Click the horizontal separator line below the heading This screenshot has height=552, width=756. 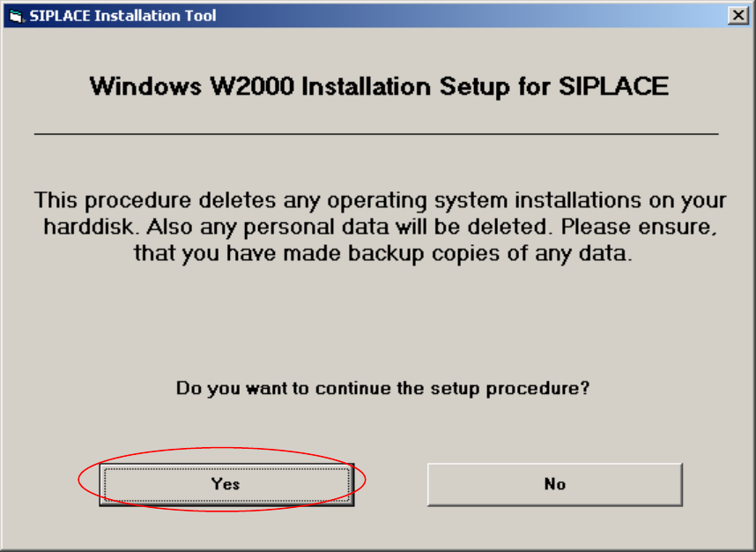(x=376, y=134)
